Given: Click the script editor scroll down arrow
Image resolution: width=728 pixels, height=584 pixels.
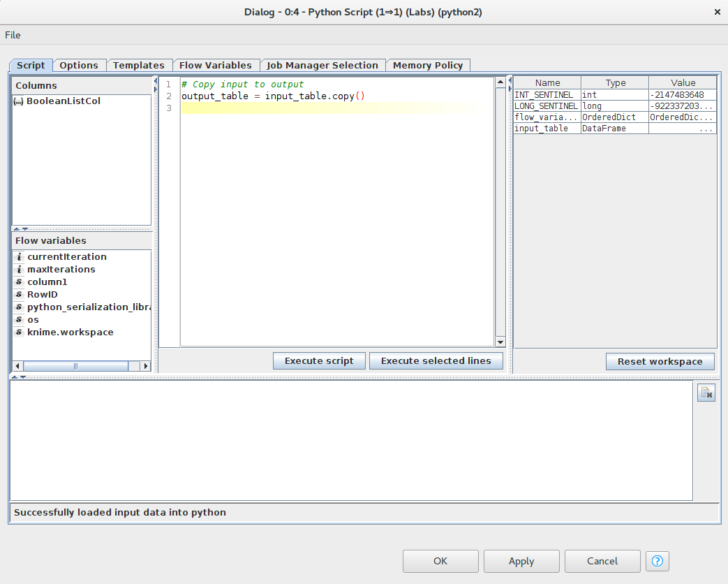Looking at the screenshot, I should pos(500,342).
